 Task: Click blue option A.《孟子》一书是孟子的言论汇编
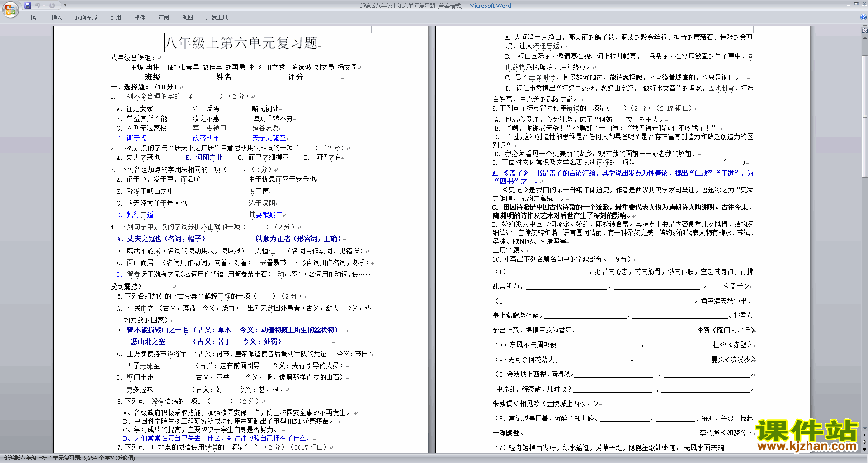623,177
